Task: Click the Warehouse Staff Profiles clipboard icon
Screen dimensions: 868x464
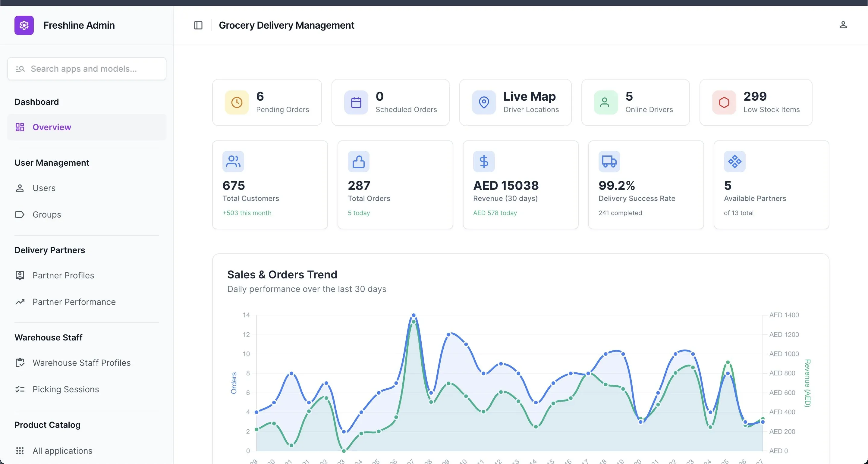Action: (20, 362)
